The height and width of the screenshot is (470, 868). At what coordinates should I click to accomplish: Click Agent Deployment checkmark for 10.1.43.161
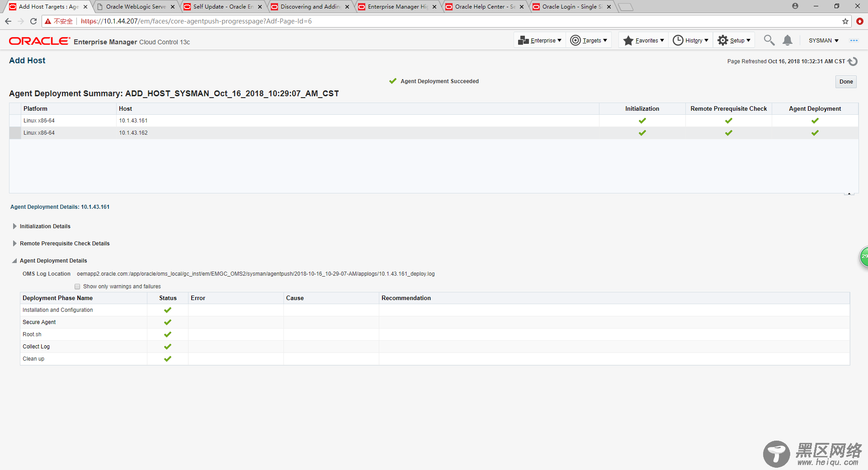click(x=815, y=121)
